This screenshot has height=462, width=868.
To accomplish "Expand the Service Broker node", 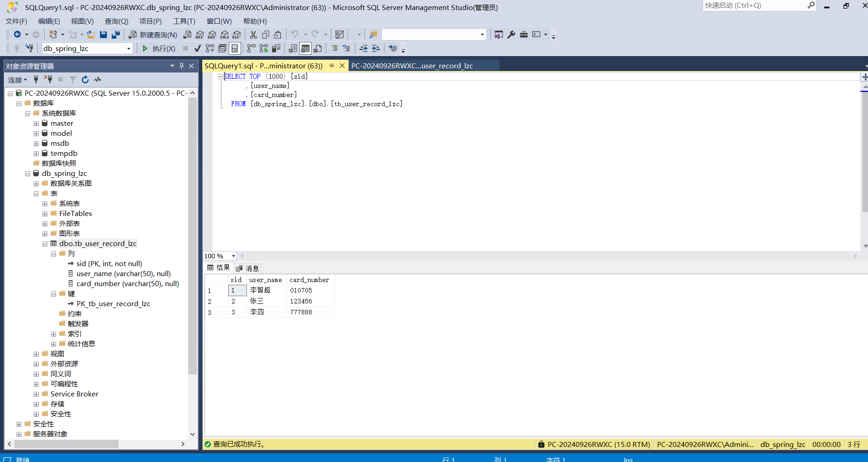I will [x=36, y=394].
